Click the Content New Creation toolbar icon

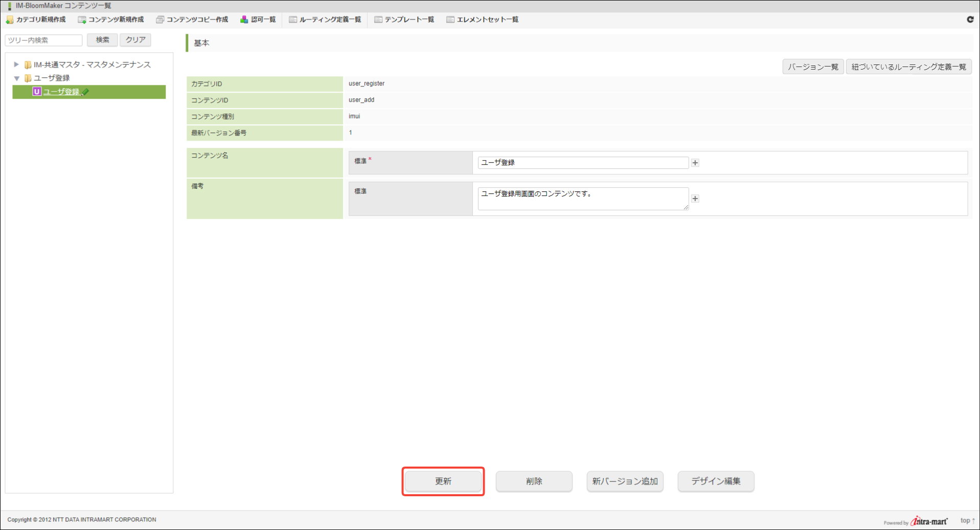pos(82,19)
